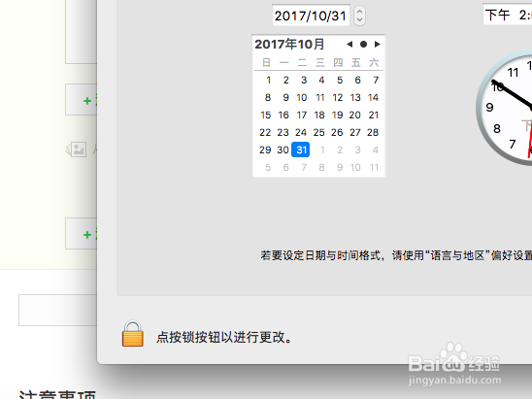Select grayed November 10 in last row
This screenshot has width=532, height=399.
355,167
